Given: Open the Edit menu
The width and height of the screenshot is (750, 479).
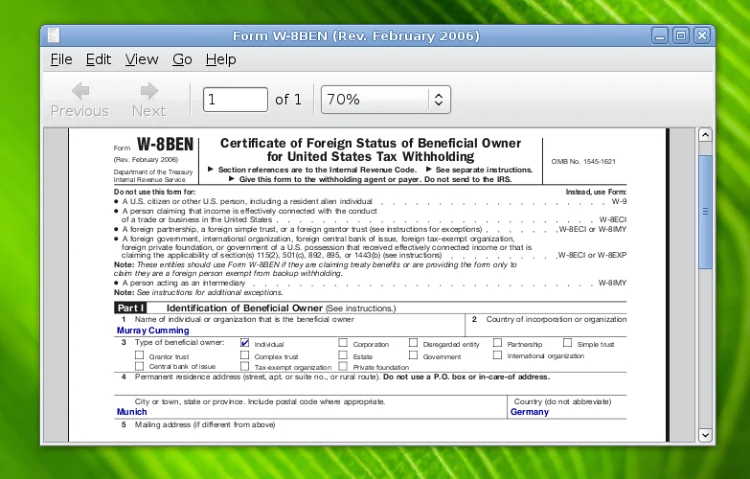Looking at the screenshot, I should [98, 59].
